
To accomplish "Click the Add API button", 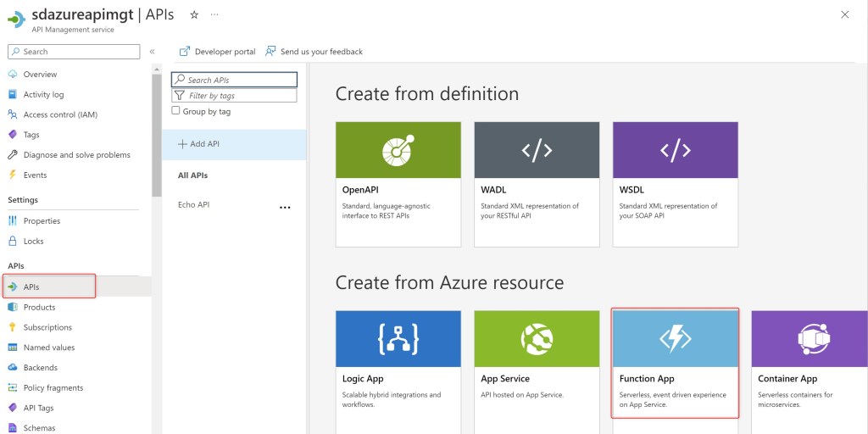I will tap(199, 144).
